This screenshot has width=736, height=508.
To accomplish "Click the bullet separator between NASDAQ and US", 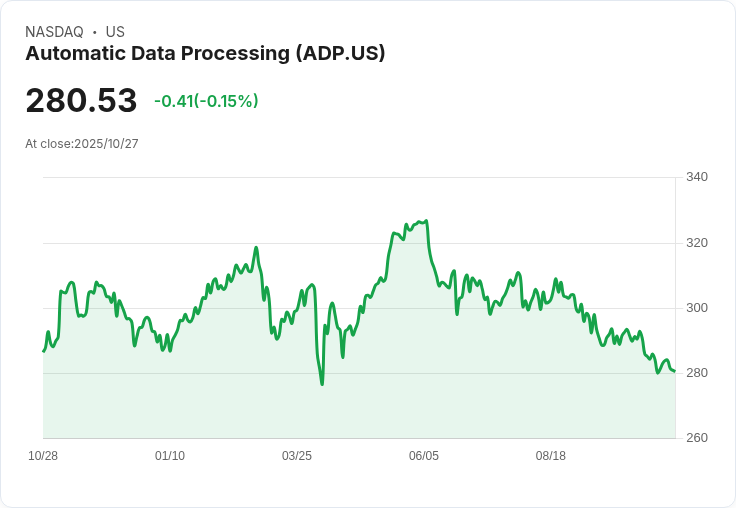I will [x=94, y=32].
